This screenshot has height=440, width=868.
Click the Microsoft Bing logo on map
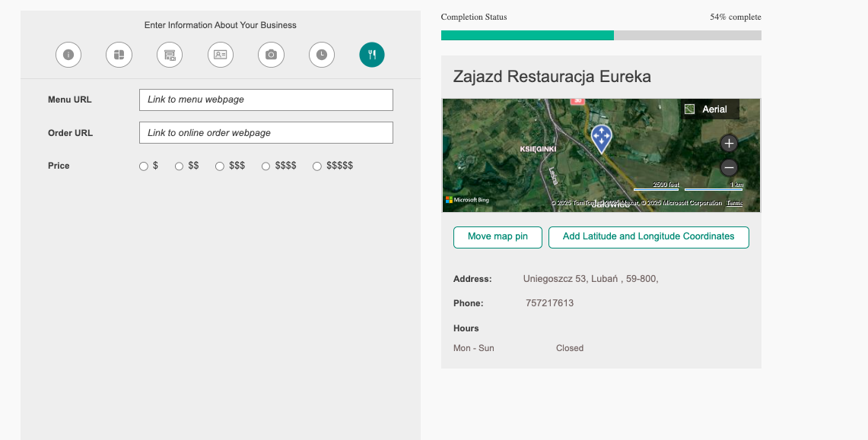pyautogui.click(x=467, y=200)
